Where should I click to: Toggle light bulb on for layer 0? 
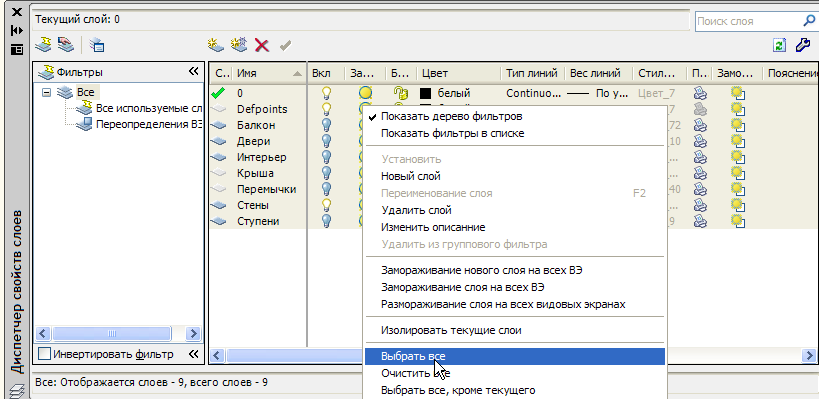(x=326, y=93)
